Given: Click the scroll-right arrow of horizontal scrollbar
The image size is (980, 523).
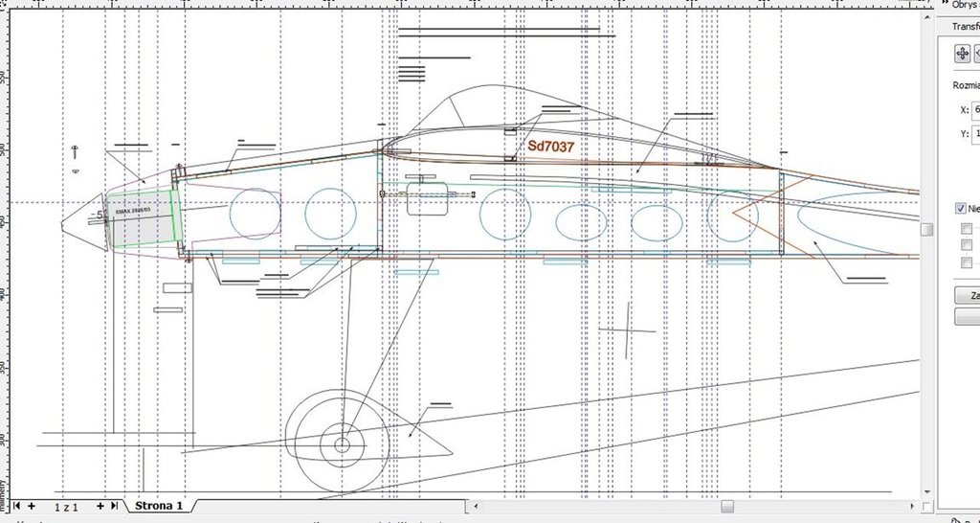Looking at the screenshot, I should point(910,505).
